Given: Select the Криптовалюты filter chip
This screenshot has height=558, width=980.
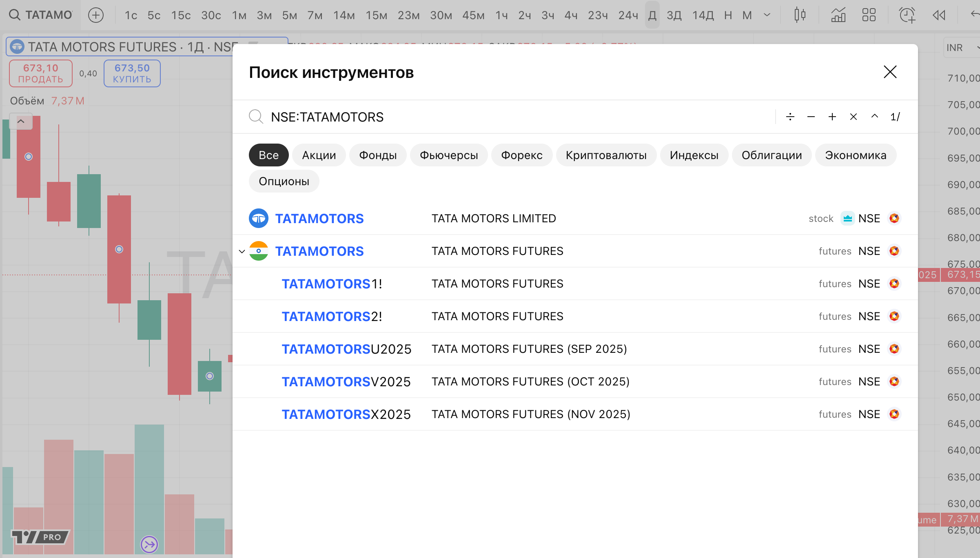Looking at the screenshot, I should [606, 155].
